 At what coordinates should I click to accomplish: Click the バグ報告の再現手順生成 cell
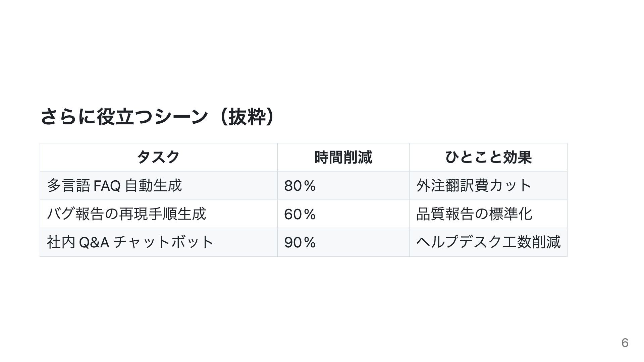pyautogui.click(x=159, y=214)
